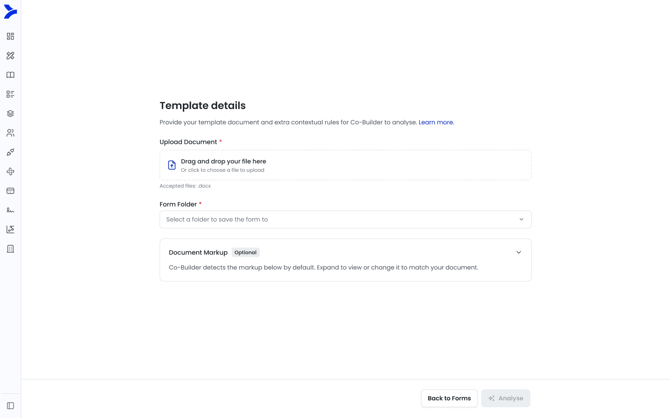Click the crossed tools icon in sidebar
This screenshot has width=670, height=418.
[x=10, y=56]
